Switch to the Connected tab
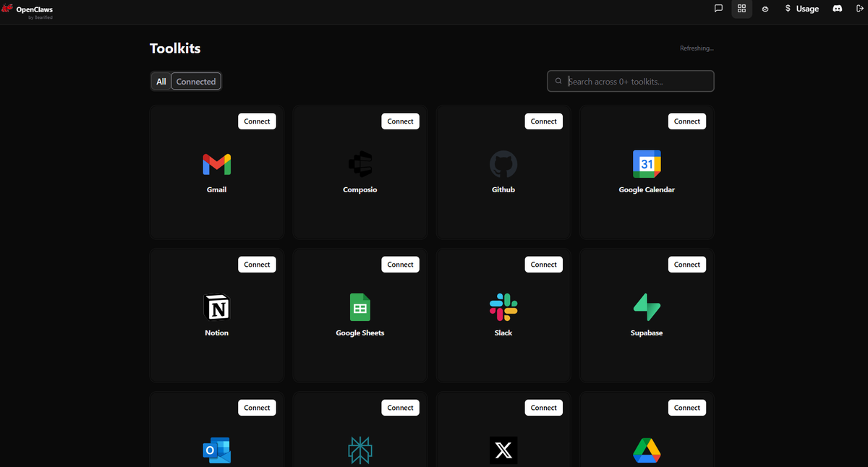 point(196,82)
